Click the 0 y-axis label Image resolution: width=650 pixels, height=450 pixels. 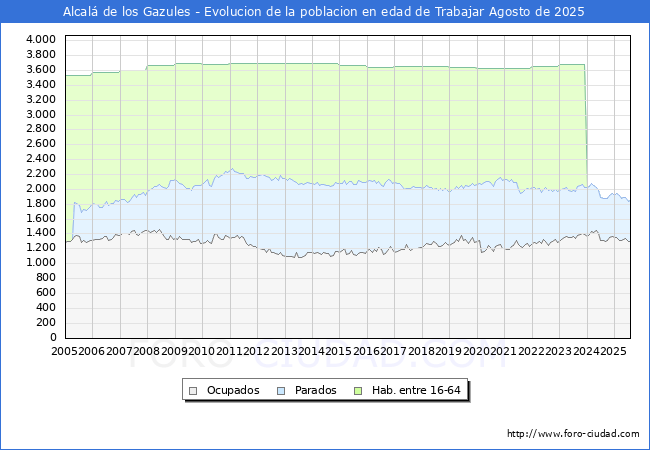click(x=53, y=337)
